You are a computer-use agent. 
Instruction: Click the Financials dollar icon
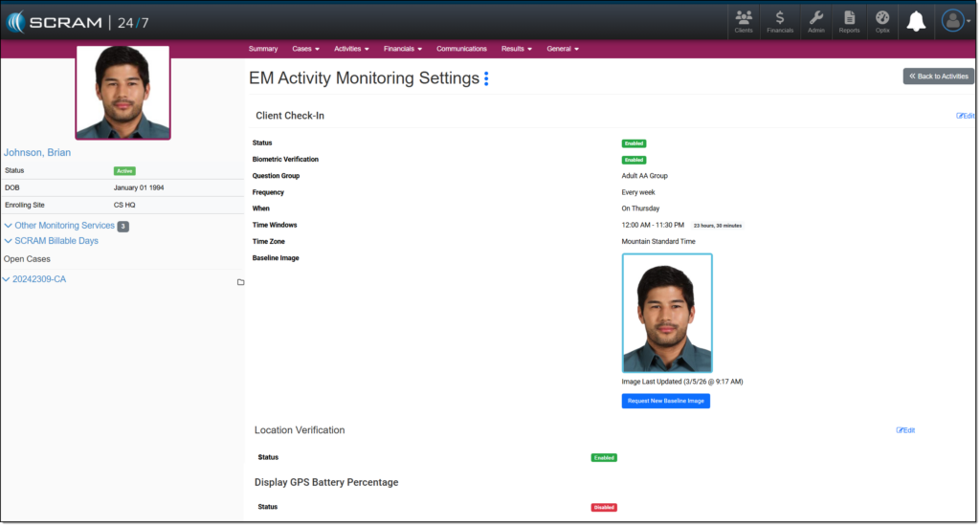click(x=780, y=21)
